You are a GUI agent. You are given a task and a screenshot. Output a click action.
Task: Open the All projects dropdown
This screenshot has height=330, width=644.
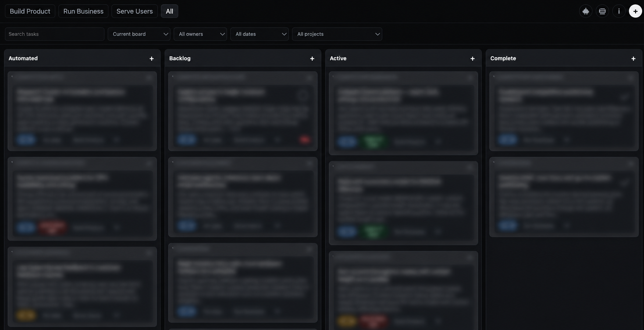click(x=337, y=34)
